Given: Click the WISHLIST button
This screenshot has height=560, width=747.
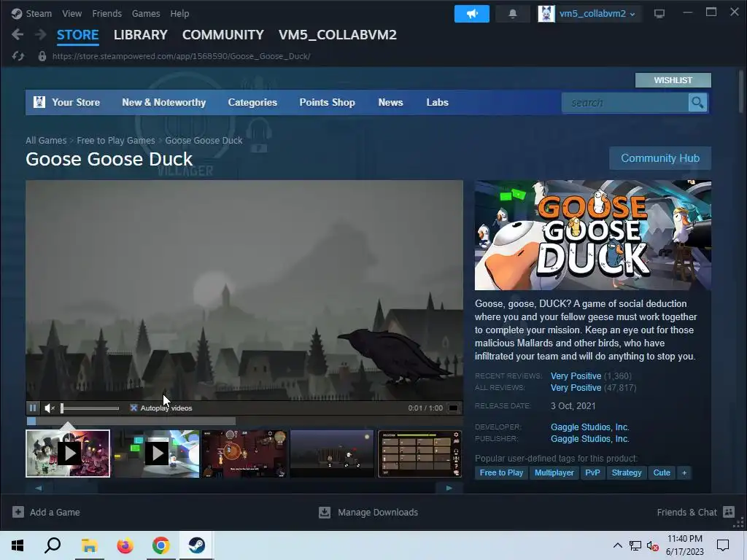Looking at the screenshot, I should click(x=673, y=80).
